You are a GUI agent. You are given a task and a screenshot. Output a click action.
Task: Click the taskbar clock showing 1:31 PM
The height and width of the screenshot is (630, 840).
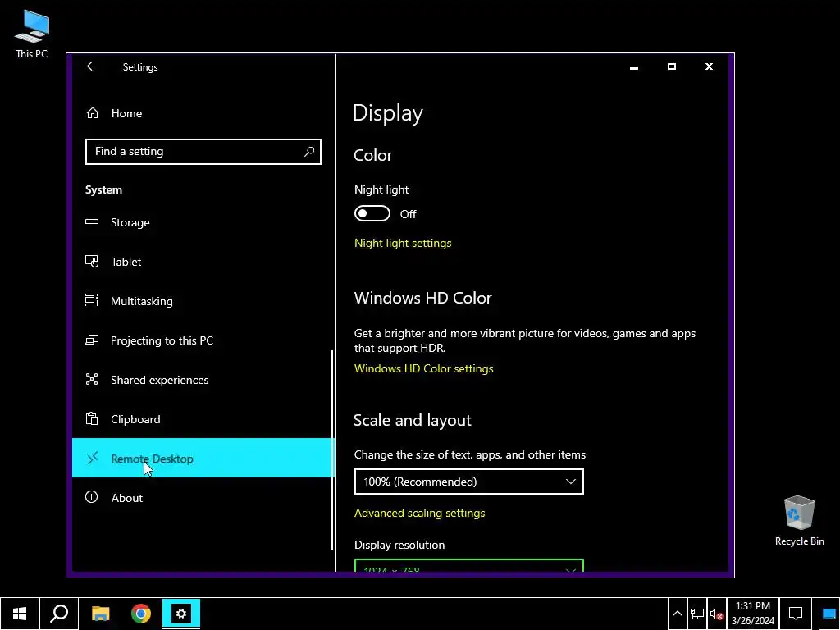(753, 614)
